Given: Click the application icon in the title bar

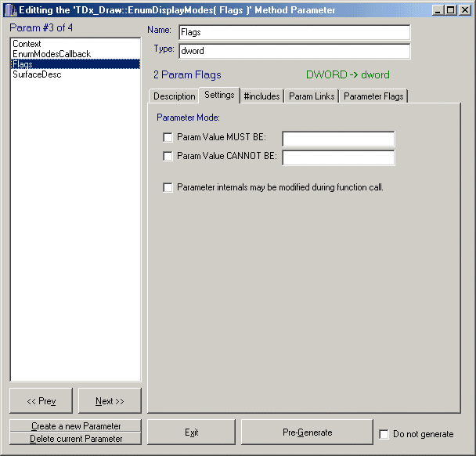Looking at the screenshot, I should click(10, 10).
